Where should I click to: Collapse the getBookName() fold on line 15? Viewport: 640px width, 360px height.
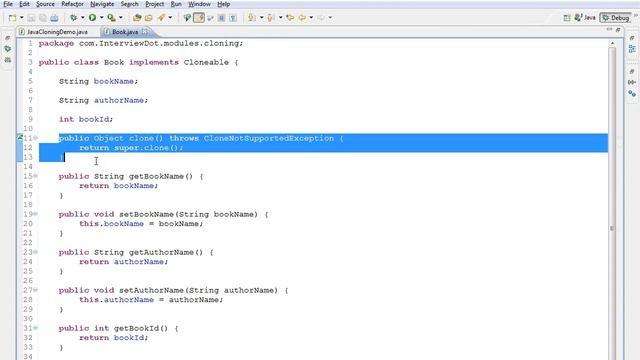point(36,176)
